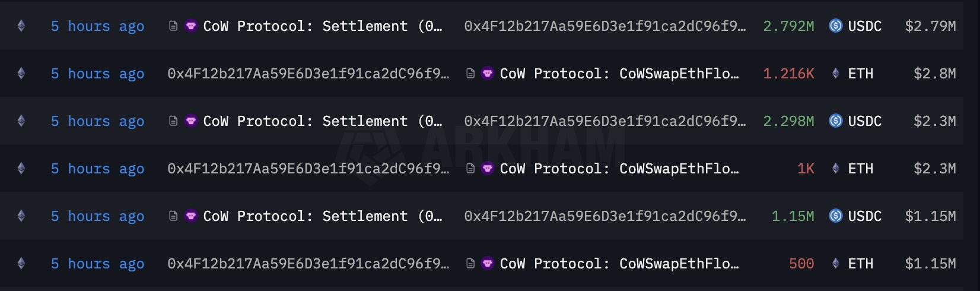Click CoW Protocol logo in 500 ETH row

tap(487, 263)
